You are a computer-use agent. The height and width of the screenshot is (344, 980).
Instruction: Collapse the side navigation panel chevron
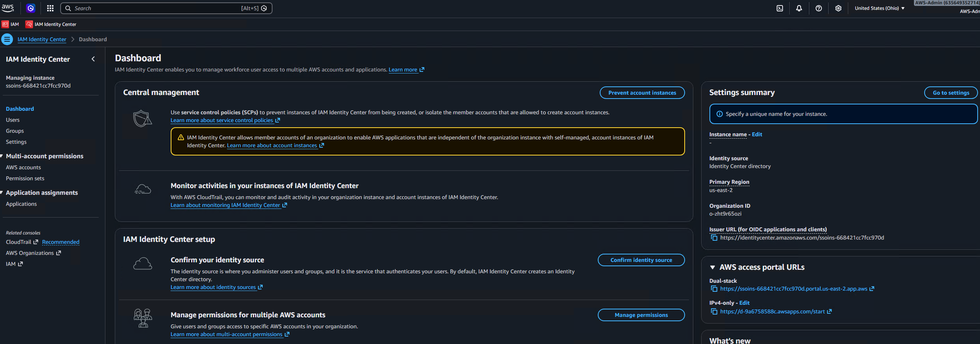point(93,59)
